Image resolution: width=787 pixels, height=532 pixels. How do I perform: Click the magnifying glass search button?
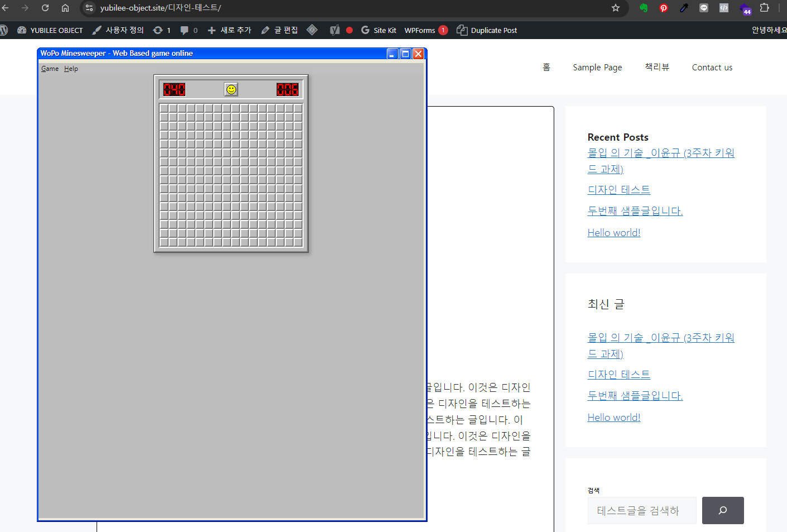tap(723, 510)
